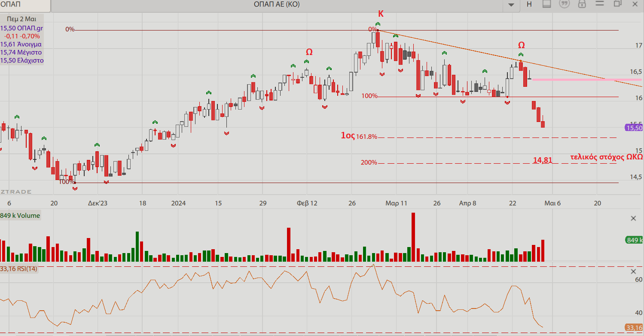Change the H timeframe selector
Screen dimensions: 644x336
(529, 4)
